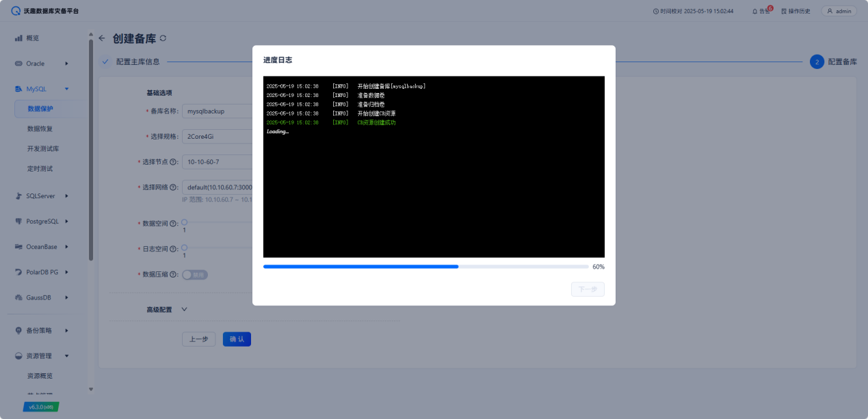Click the PostgreSQL elephant icon in sidebar

tap(19, 221)
